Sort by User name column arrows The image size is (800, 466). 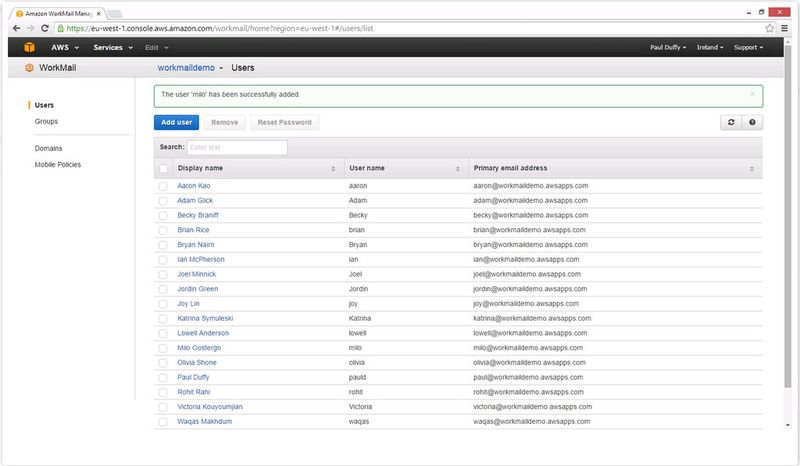(x=458, y=168)
